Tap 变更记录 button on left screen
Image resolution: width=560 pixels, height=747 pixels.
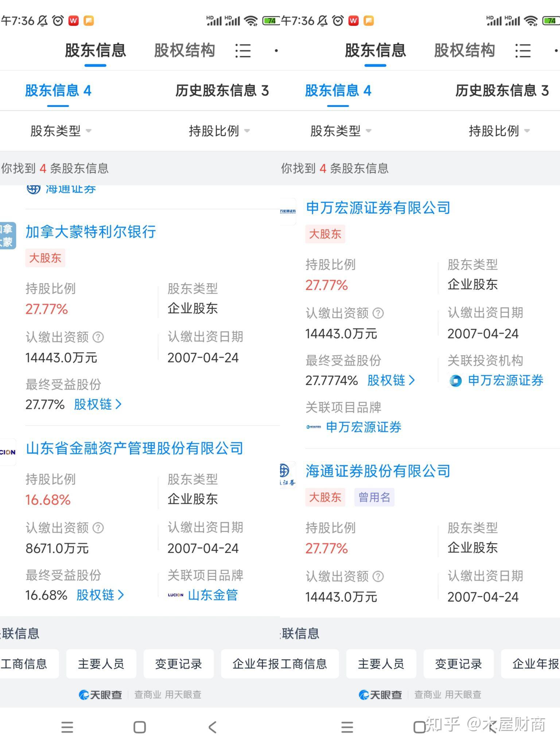pos(179,664)
